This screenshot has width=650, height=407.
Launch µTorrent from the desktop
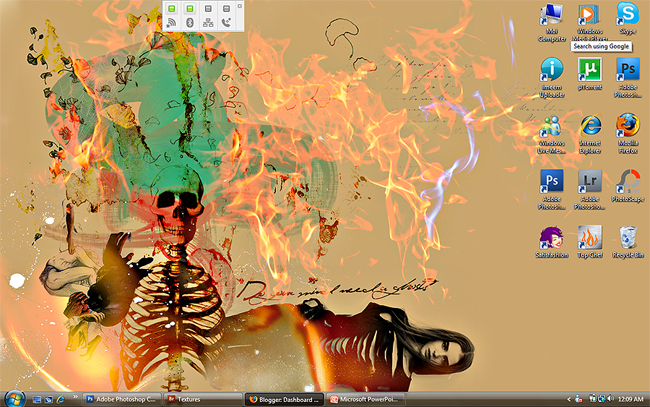coord(589,74)
